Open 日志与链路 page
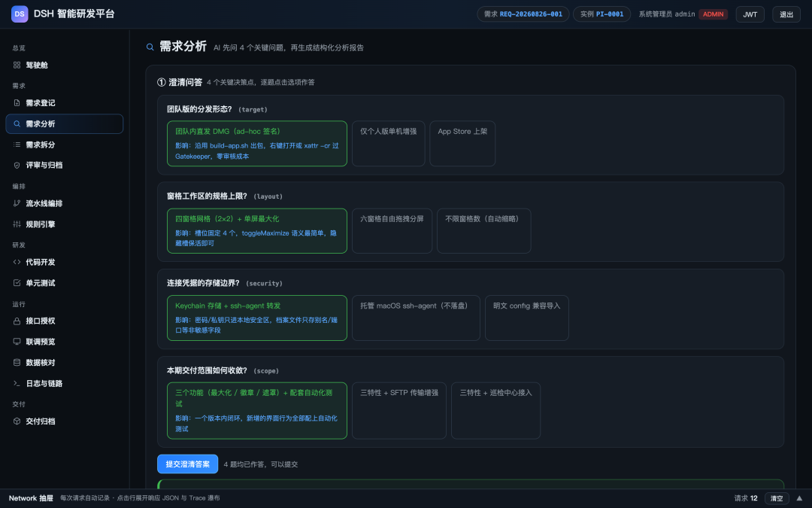Image resolution: width=812 pixels, height=508 pixels. click(64, 384)
